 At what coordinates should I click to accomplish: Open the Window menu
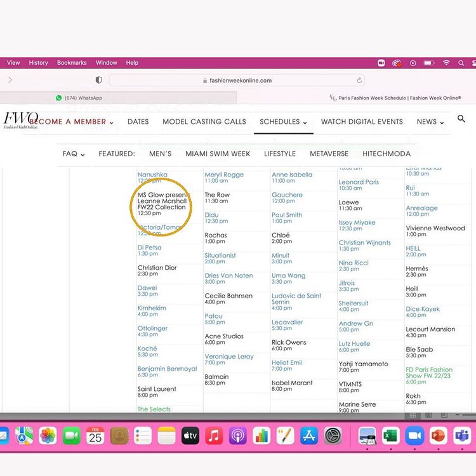107,63
